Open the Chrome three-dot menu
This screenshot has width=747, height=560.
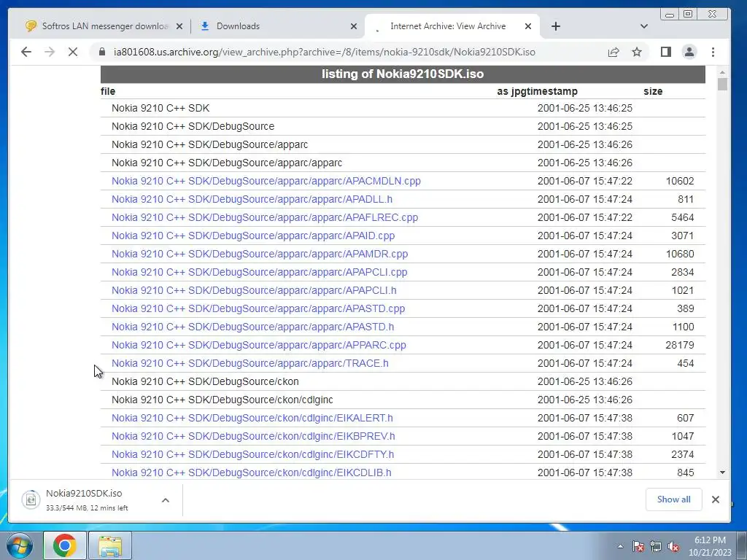click(x=713, y=52)
